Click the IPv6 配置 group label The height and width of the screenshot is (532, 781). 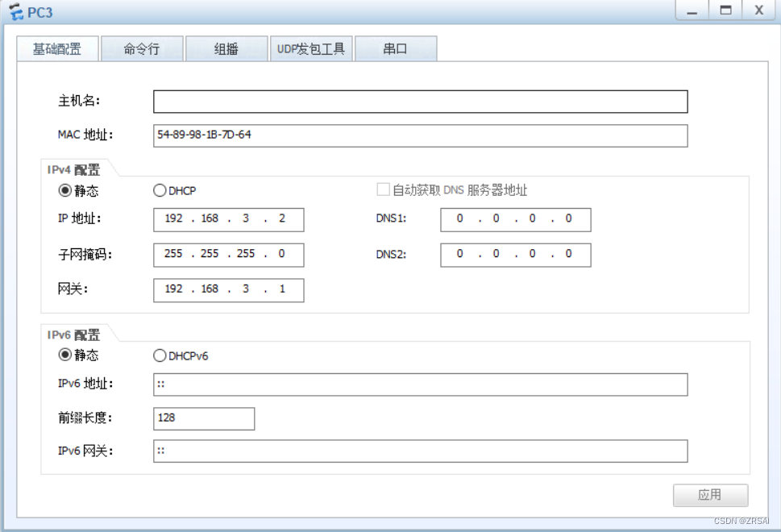point(73,335)
